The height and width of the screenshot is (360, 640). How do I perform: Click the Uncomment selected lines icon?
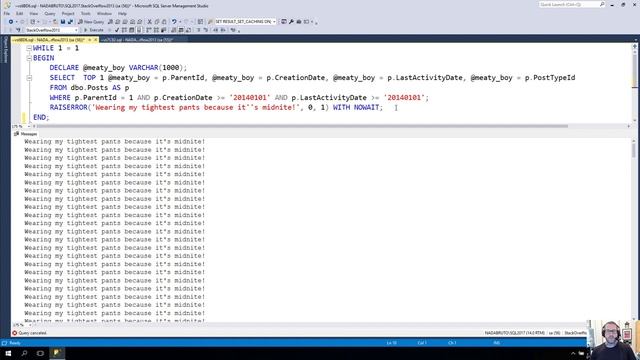[206, 30]
